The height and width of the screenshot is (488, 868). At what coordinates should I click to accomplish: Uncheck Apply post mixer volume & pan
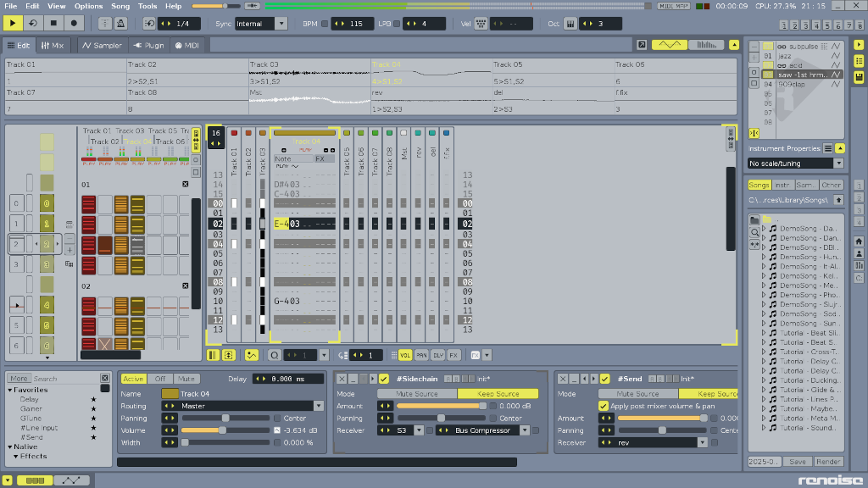click(x=604, y=406)
